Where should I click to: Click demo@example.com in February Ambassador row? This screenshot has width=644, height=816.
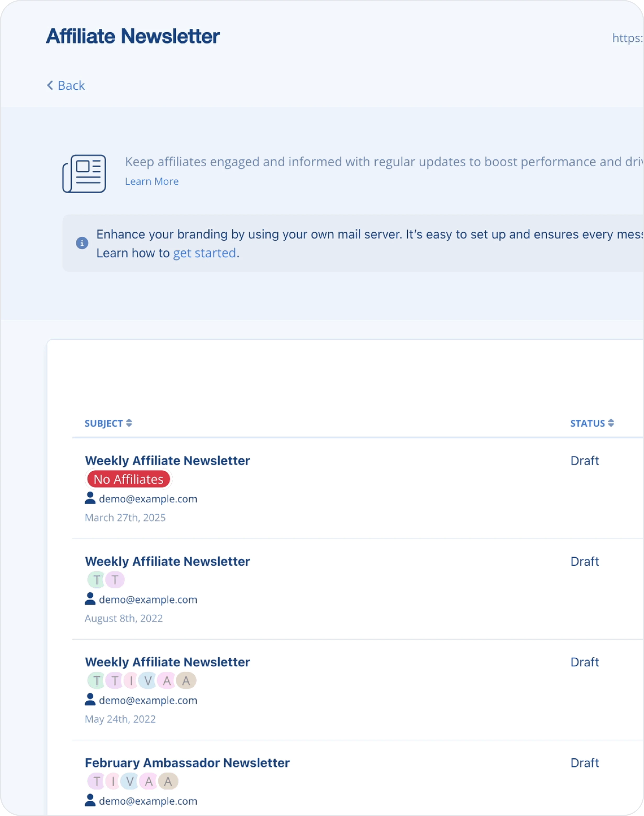[148, 801]
